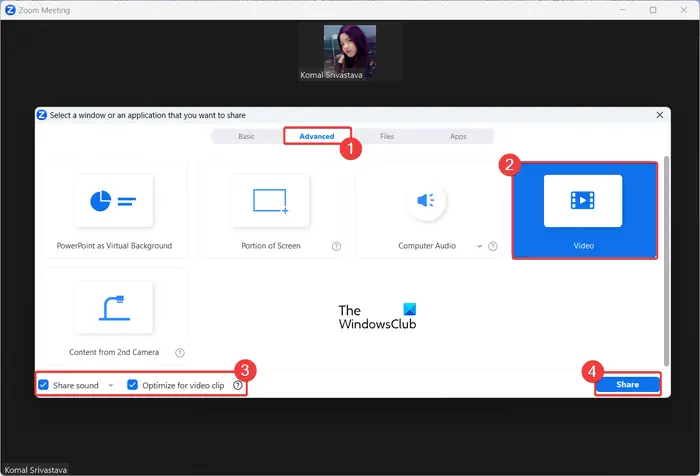
Task: Choose Content from 2nd Camera option
Action: click(114, 317)
